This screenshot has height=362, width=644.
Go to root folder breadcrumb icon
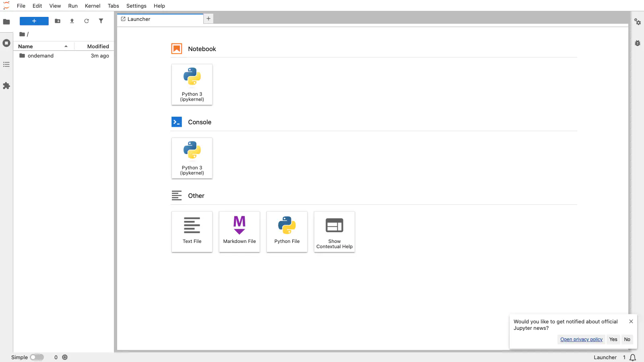click(x=22, y=34)
